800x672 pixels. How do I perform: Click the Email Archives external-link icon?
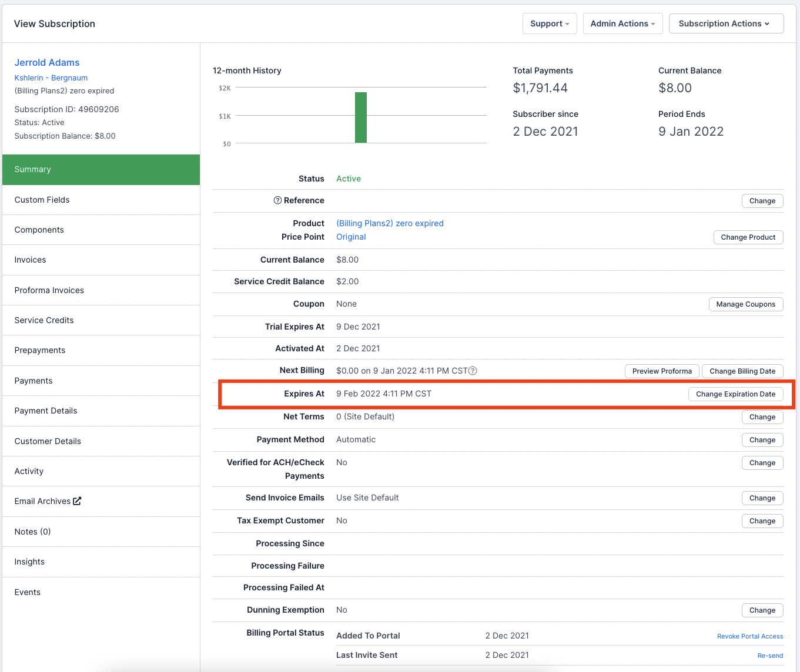tap(77, 501)
